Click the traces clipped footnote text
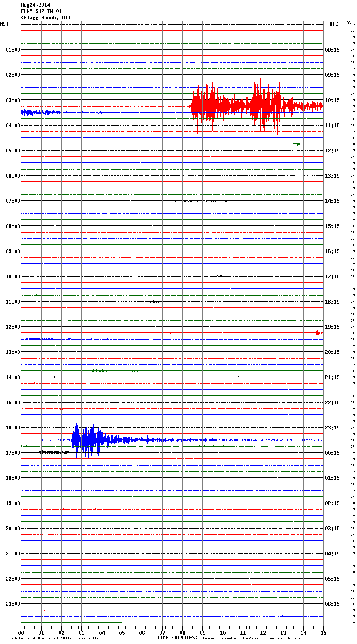 pyautogui.click(x=254, y=639)
